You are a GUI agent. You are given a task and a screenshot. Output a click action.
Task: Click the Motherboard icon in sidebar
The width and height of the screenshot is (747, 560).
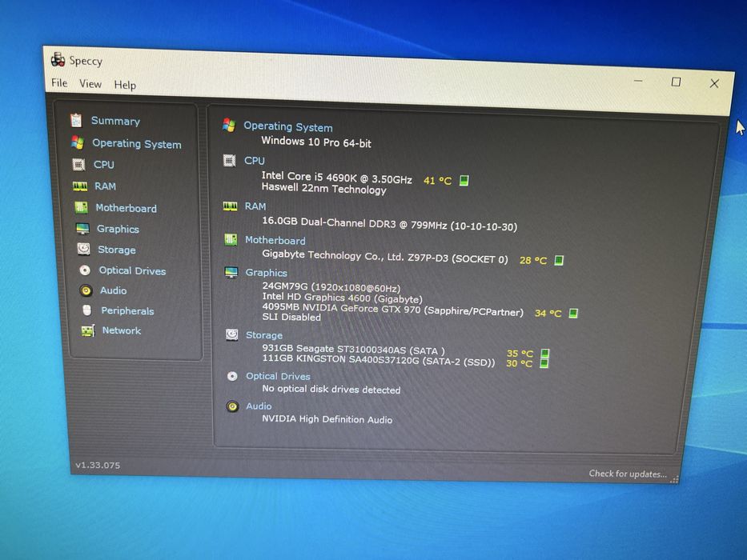82,207
